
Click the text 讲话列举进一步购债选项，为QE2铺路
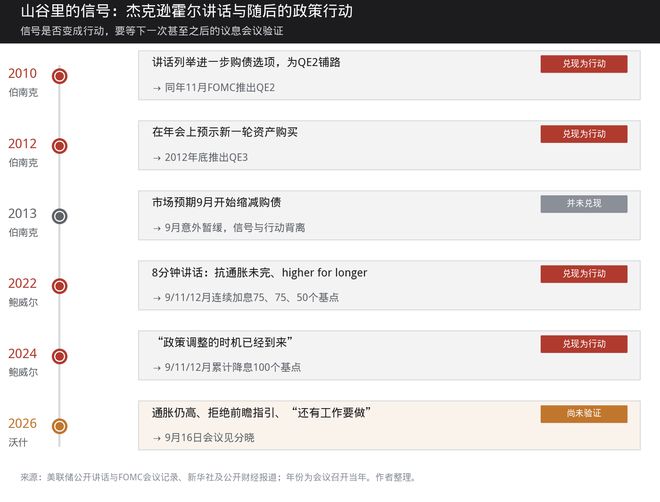click(246, 62)
